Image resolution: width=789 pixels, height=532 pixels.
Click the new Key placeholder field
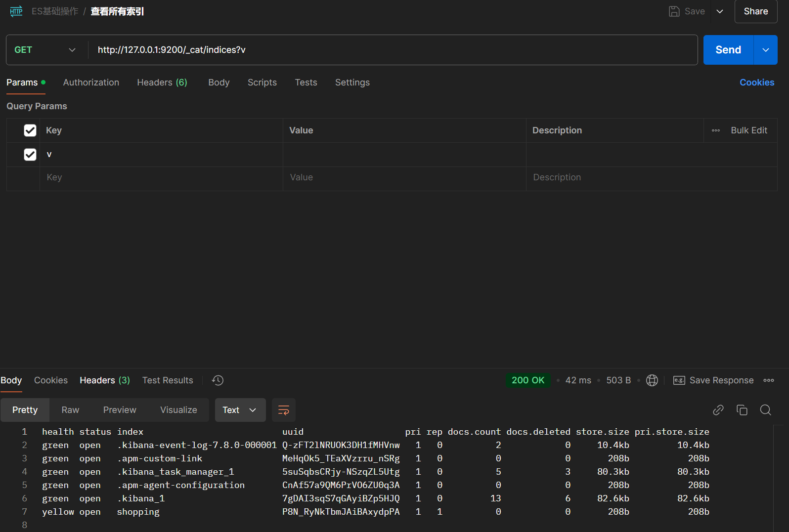[161, 177]
